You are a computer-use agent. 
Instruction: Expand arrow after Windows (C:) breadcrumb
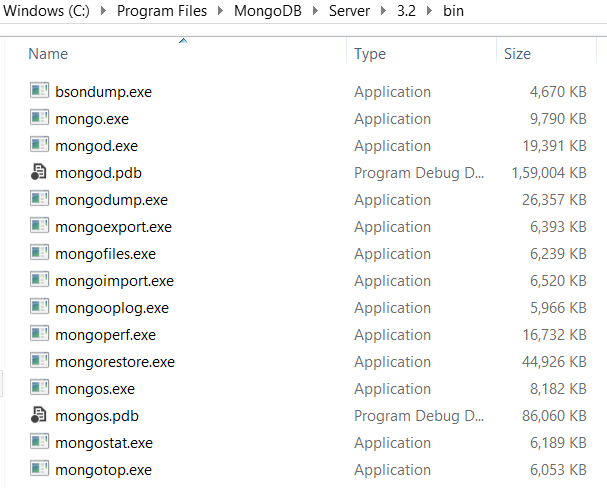[103, 10]
